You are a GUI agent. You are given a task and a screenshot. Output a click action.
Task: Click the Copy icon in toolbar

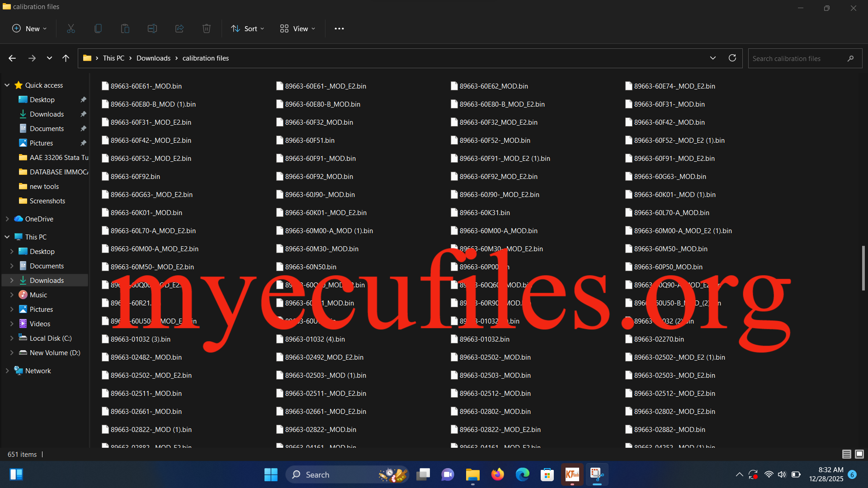click(x=98, y=28)
